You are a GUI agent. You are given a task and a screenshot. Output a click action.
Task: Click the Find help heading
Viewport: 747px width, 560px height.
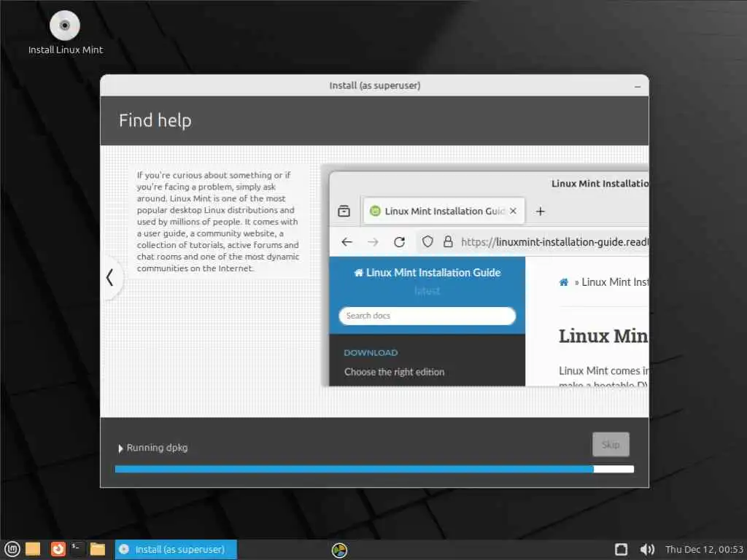click(x=155, y=120)
